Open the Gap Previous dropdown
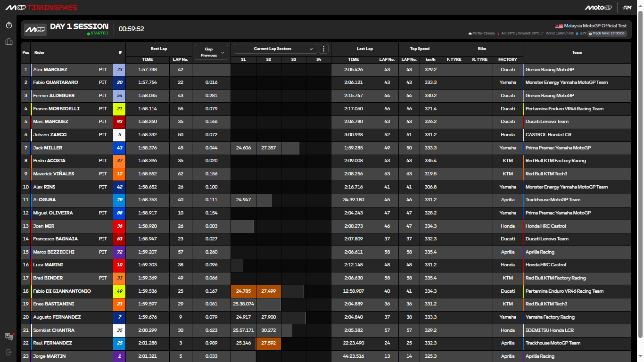This screenshot has width=644, height=362. pyautogui.click(x=211, y=52)
